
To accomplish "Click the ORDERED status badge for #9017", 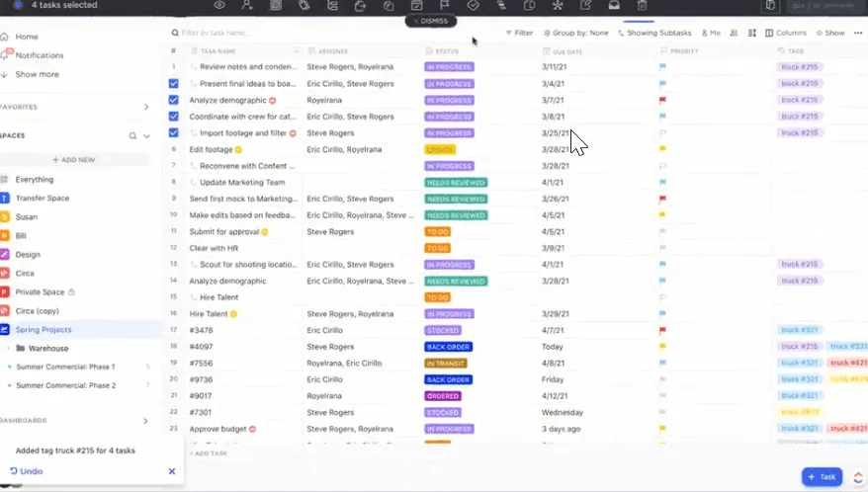I will 443,396.
